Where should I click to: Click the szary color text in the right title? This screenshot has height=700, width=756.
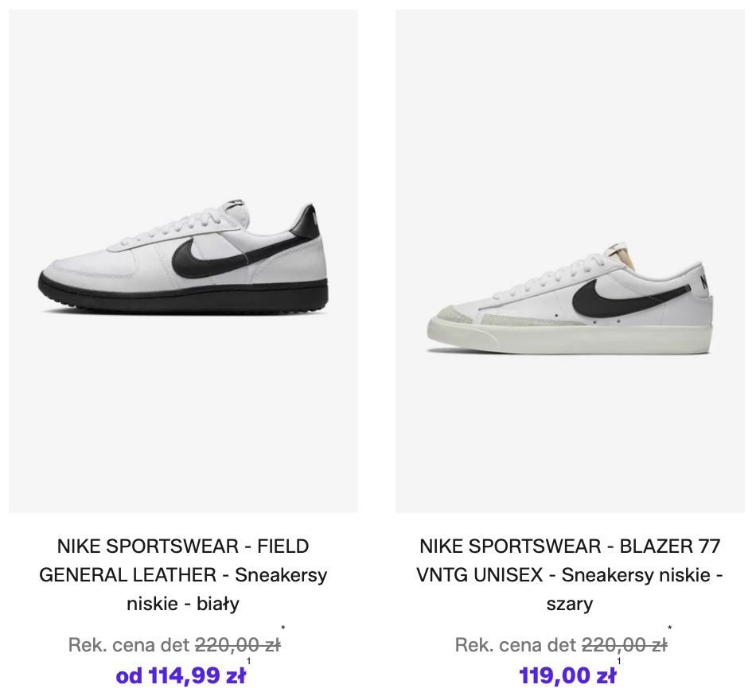point(570,604)
